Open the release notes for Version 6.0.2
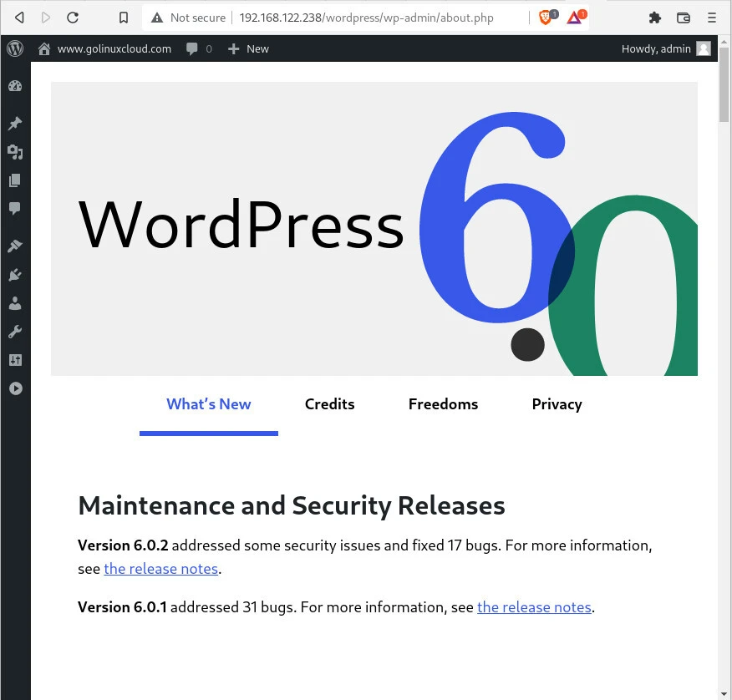The width and height of the screenshot is (732, 700). (x=160, y=568)
